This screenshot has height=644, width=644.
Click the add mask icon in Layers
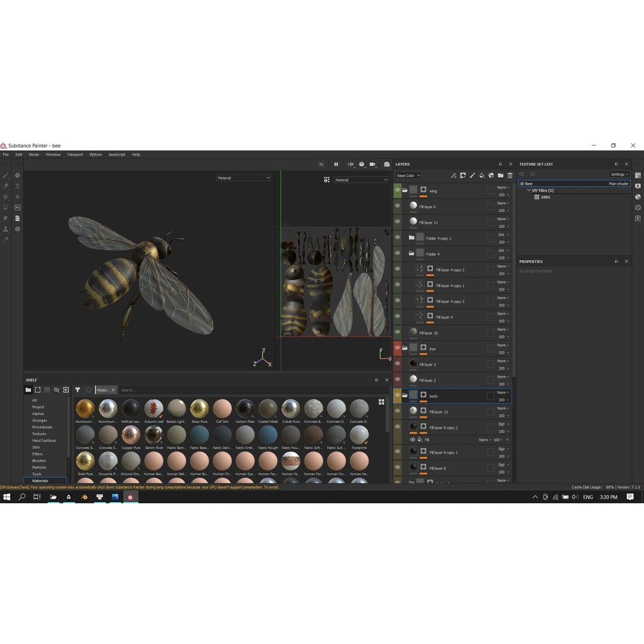tap(463, 175)
